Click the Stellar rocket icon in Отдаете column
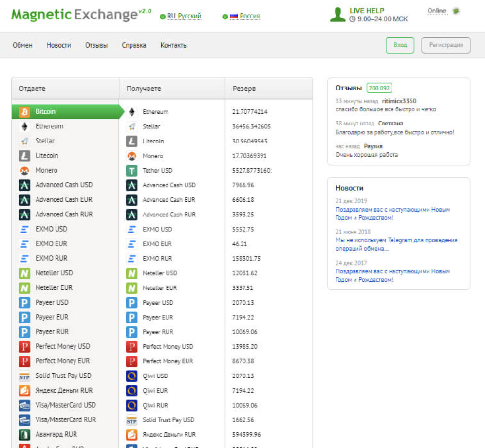The image size is (485, 448). click(24, 141)
